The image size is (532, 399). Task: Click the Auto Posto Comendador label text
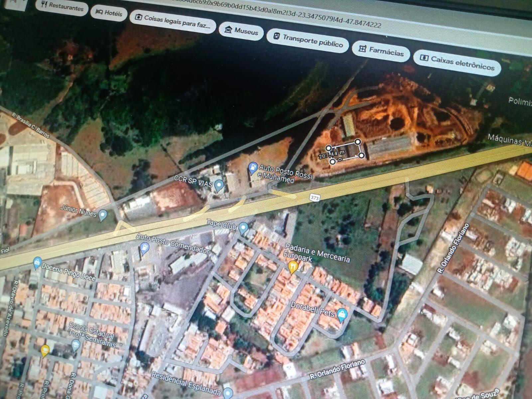click(x=173, y=243)
